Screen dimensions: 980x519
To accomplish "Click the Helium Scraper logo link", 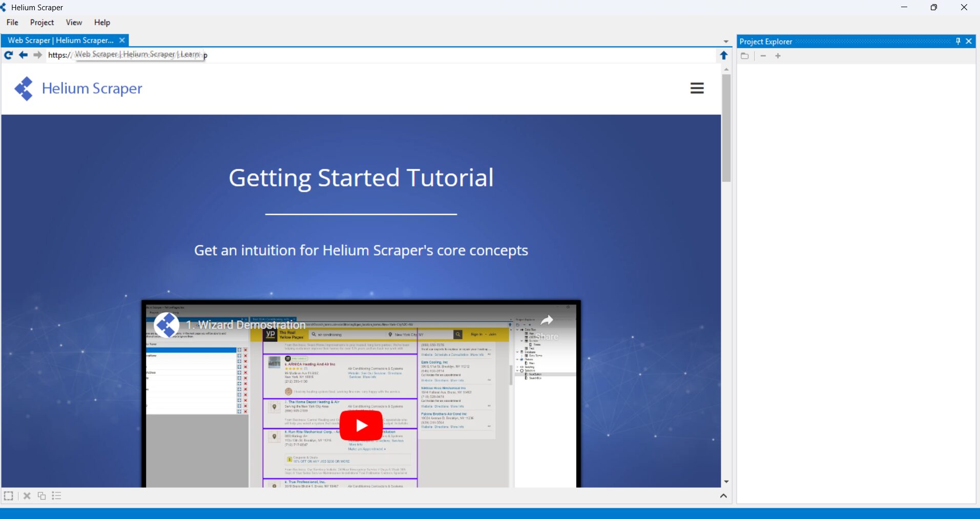I will (78, 89).
